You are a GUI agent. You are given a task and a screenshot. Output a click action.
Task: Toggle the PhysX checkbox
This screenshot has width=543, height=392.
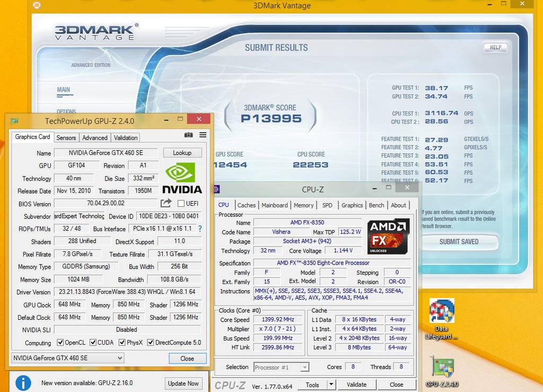122,343
